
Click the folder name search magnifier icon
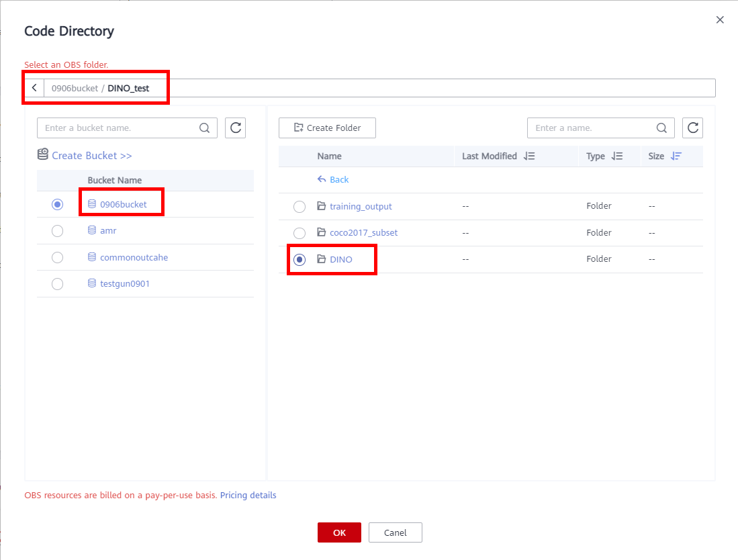[x=661, y=128]
